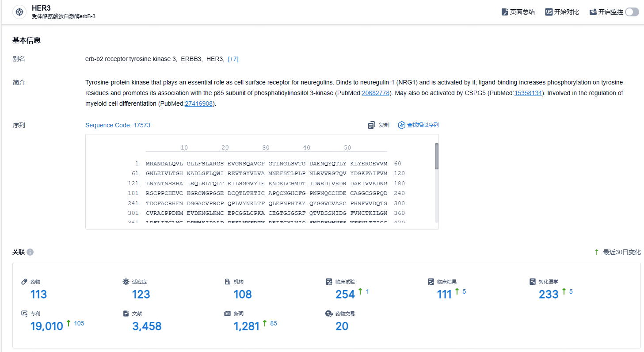
Task: Open PubMed link 20682778
Action: pos(376,93)
